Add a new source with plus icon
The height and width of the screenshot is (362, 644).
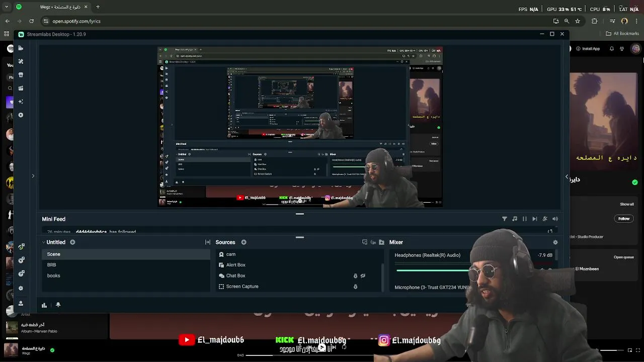click(244, 242)
